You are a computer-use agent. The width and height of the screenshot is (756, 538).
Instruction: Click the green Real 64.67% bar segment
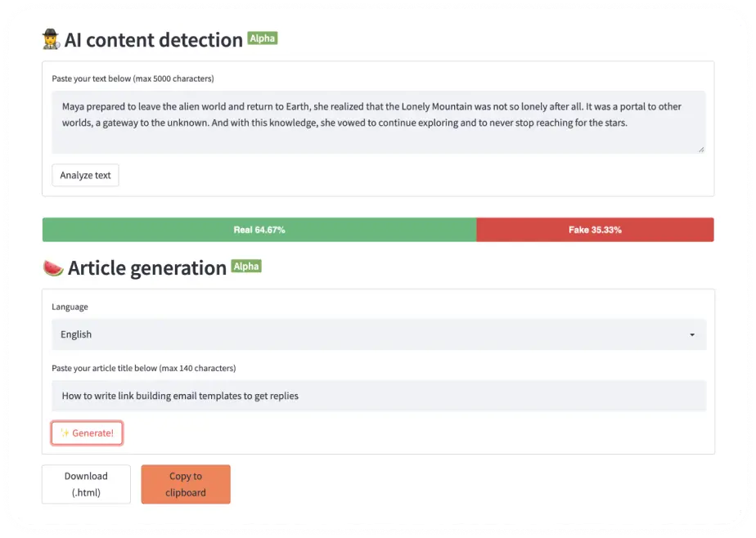point(259,230)
